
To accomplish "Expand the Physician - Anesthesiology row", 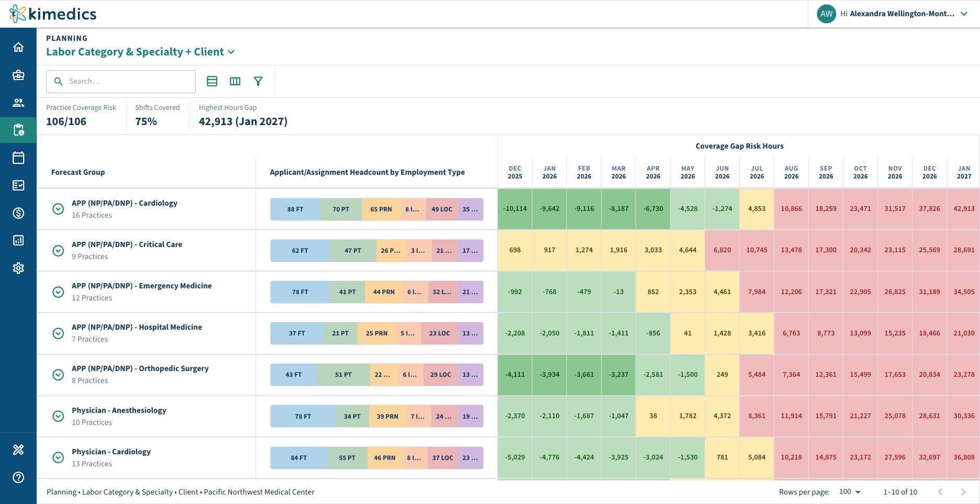I will pos(58,416).
